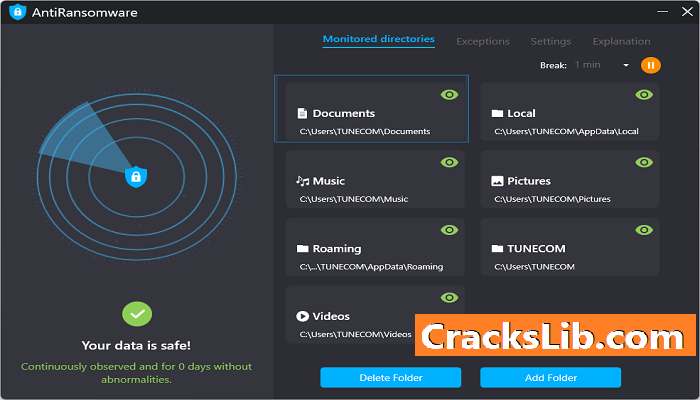Switch to Monitored directories tab
This screenshot has height=400, width=700.
pos(379,39)
